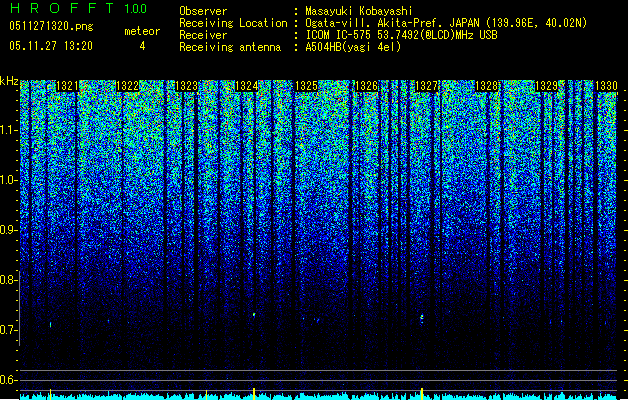Viewport: 629px width, 400px height.
Task: Click the 1330 time label
Action: tap(606, 86)
